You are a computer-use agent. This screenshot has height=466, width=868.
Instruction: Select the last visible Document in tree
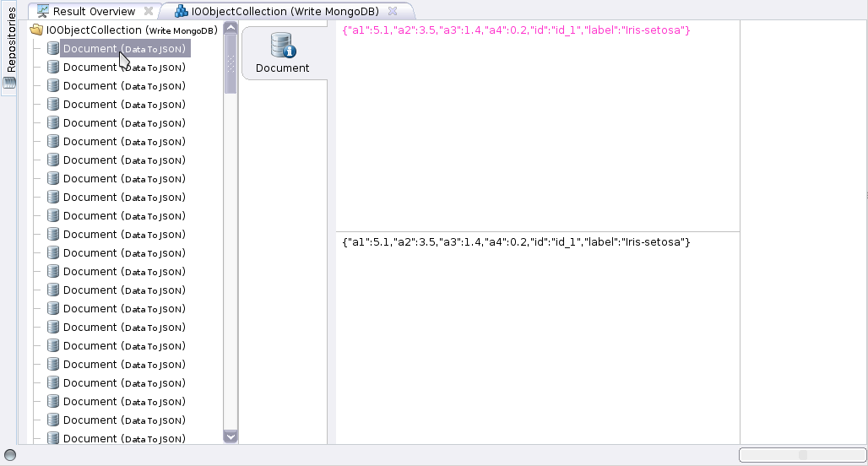coord(124,438)
